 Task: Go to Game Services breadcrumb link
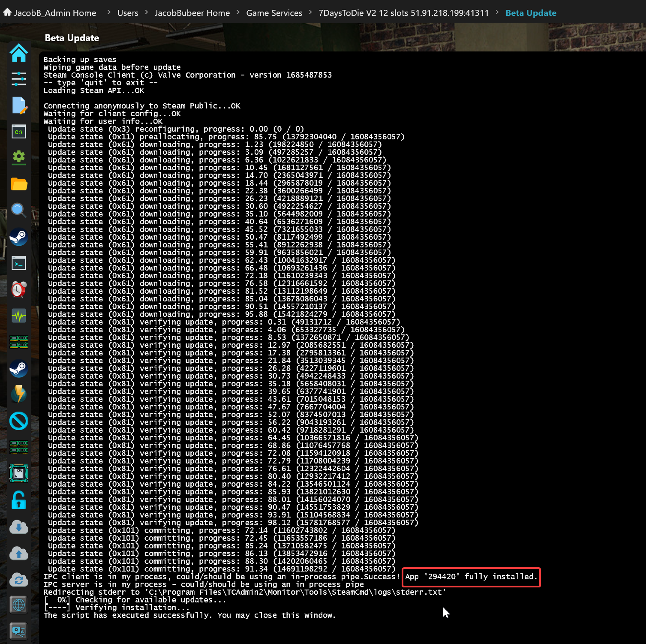274,13
